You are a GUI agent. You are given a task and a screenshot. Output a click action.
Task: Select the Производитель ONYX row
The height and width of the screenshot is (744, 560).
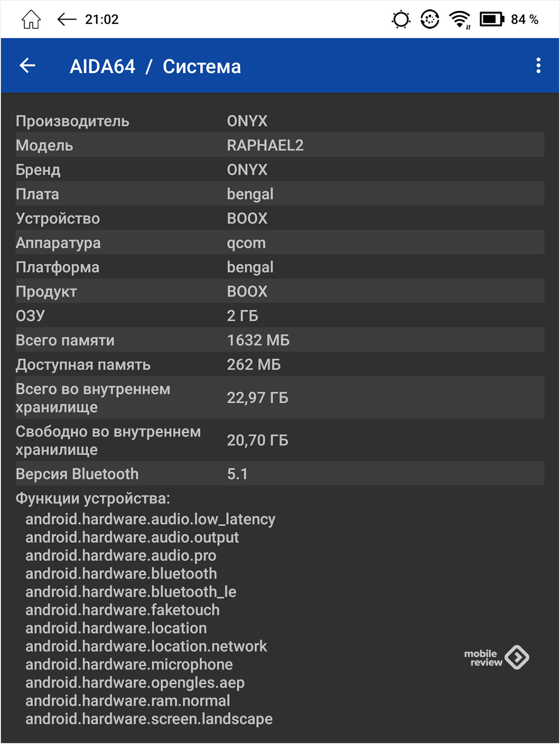[x=279, y=121]
